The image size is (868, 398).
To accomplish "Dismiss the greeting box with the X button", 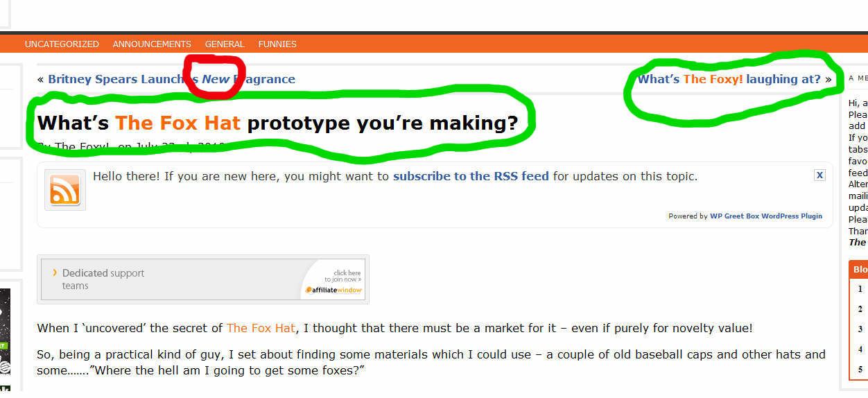I will [819, 175].
